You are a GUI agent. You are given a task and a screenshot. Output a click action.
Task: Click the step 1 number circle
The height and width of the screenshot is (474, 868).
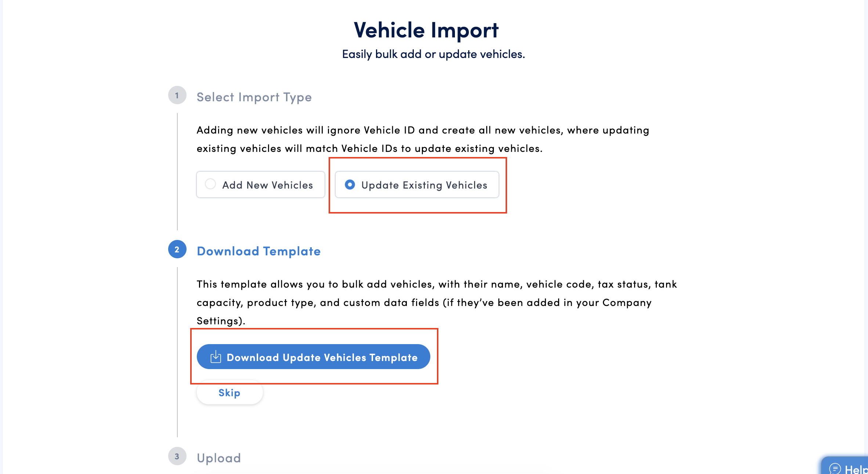pyautogui.click(x=177, y=95)
